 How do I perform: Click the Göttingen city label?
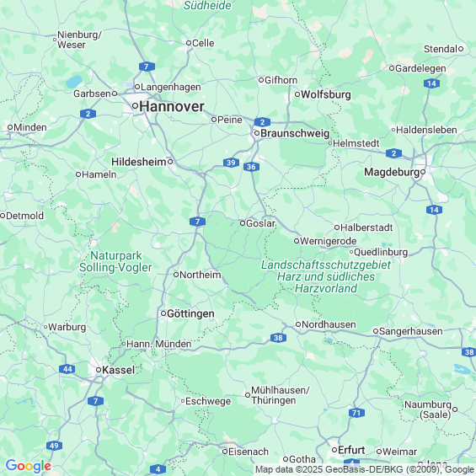[190, 313]
